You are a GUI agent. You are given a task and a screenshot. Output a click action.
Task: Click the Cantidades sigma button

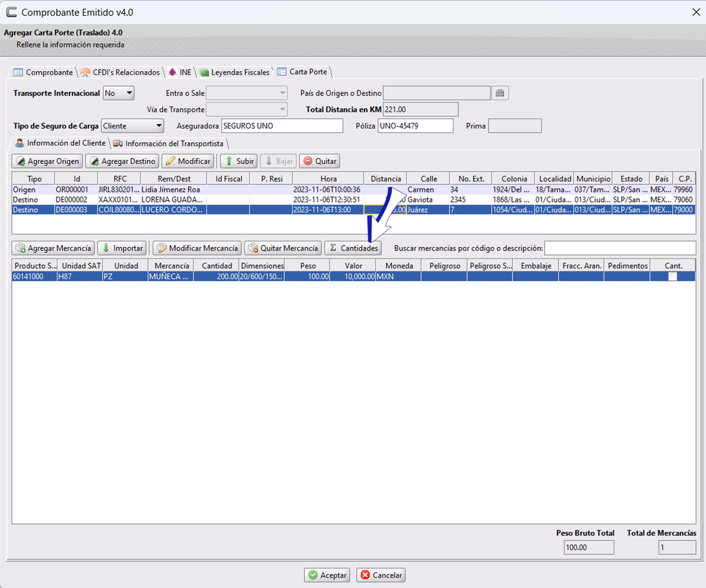pos(353,248)
